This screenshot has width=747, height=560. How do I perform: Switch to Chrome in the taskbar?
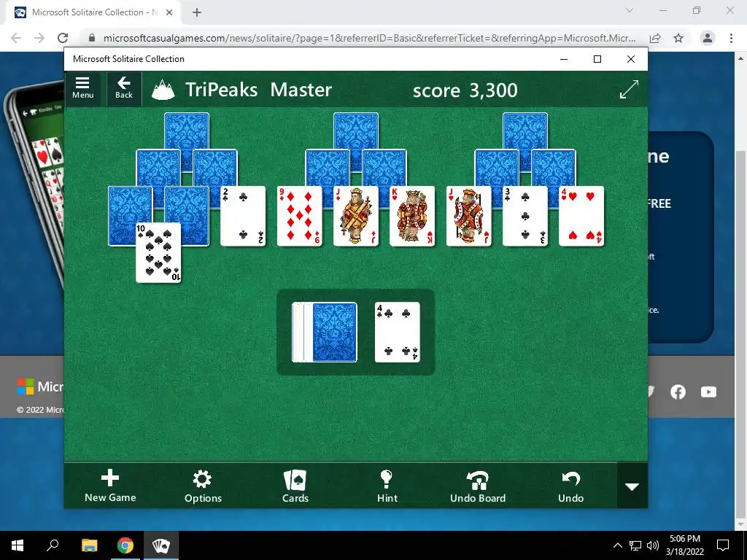(125, 545)
